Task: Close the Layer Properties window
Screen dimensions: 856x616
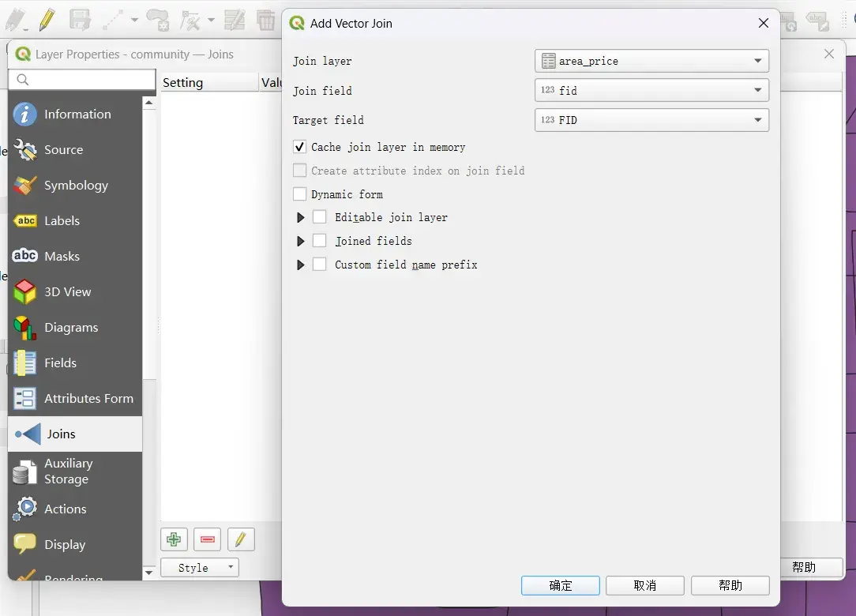Action: [828, 54]
